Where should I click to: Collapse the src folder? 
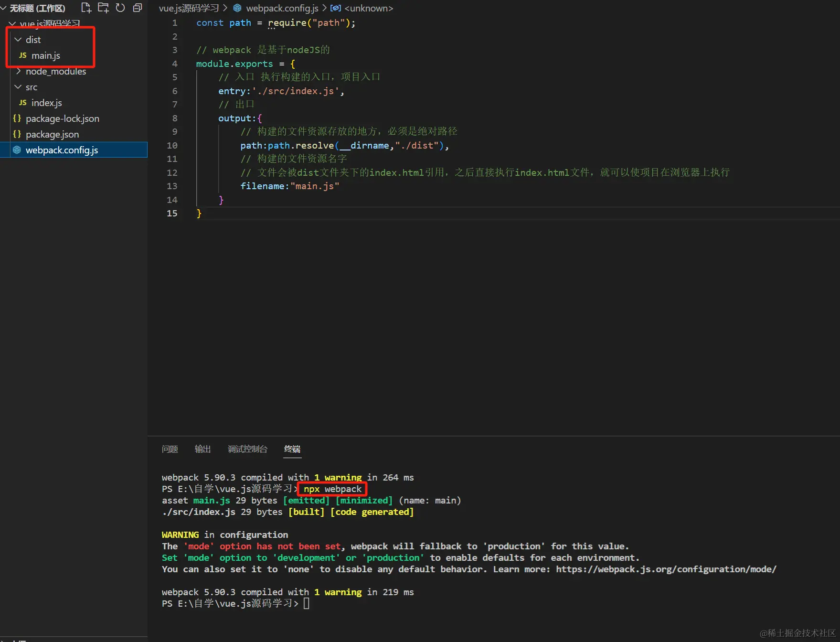click(18, 87)
